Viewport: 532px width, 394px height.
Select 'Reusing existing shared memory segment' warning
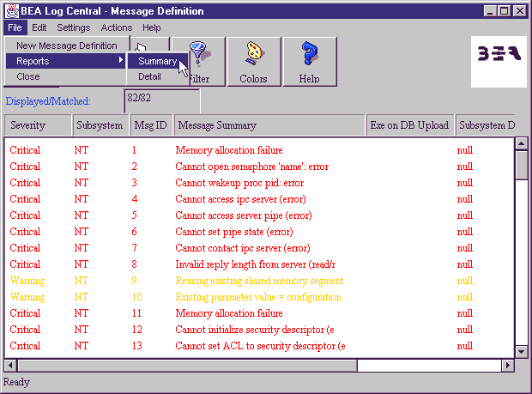(x=259, y=281)
